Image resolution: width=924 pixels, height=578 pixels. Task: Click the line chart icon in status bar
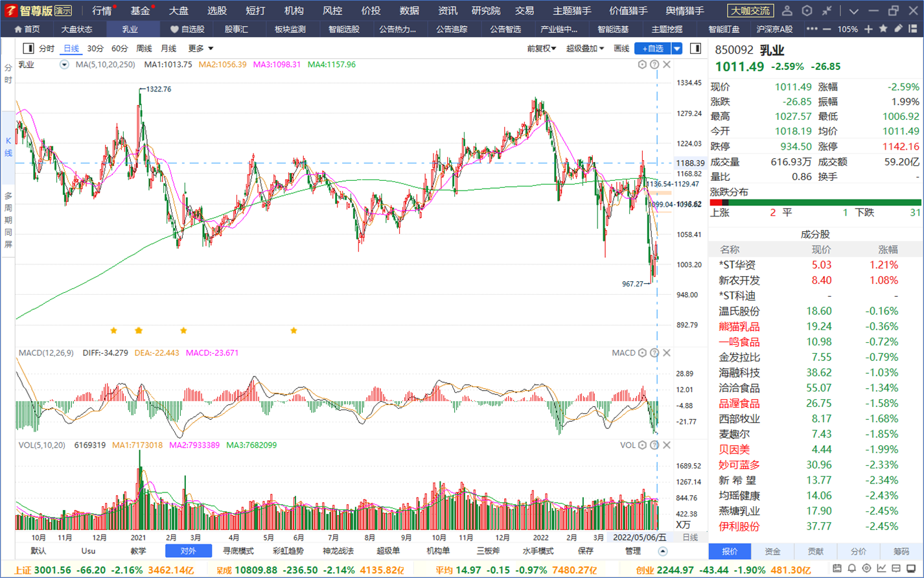pyautogui.click(x=882, y=568)
